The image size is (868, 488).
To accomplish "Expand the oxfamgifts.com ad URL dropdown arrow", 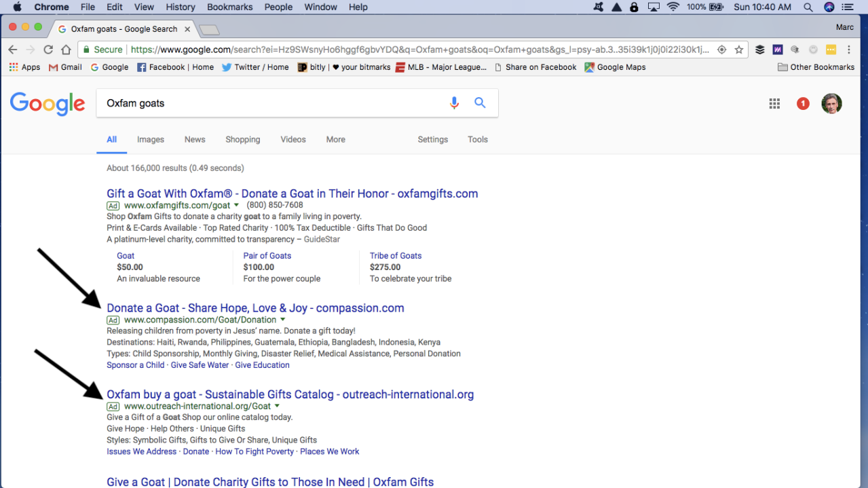I will pyautogui.click(x=237, y=205).
